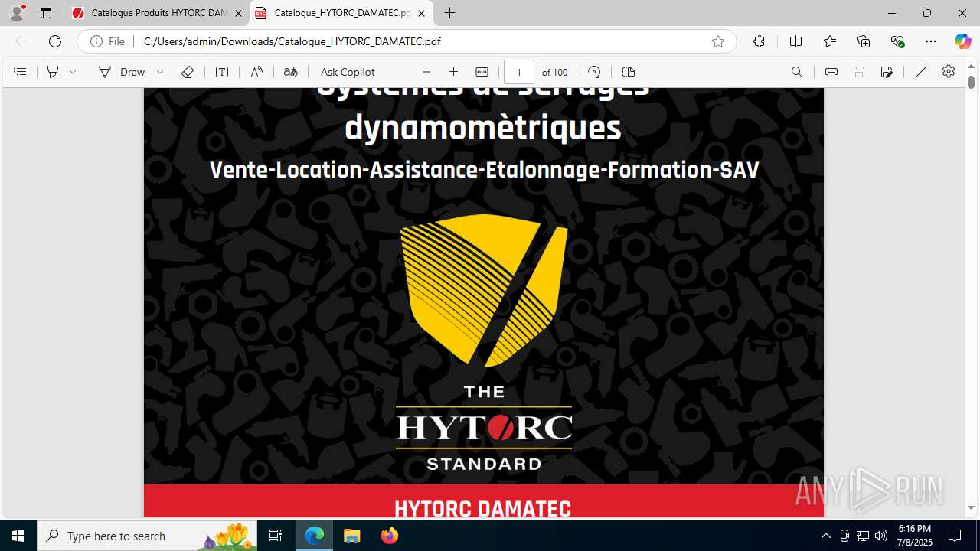Open File Explorer from the taskbar

(x=351, y=536)
